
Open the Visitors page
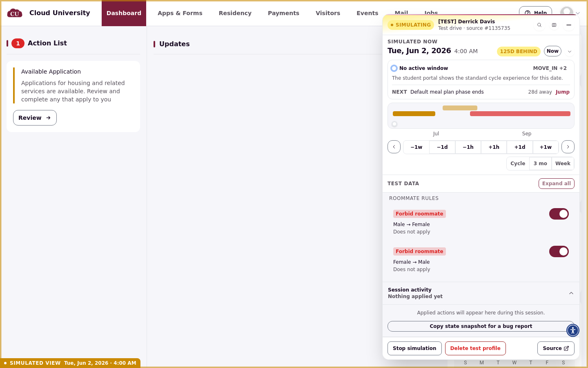click(328, 13)
